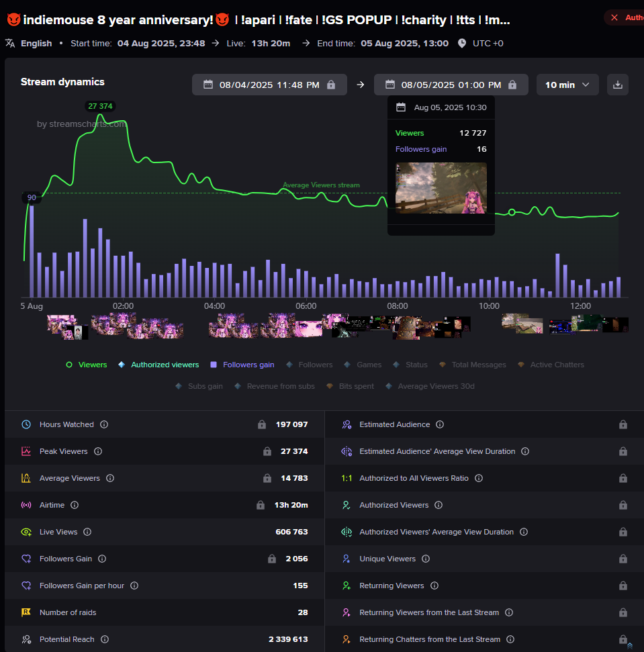Click the 14 783 Average Viewers value
This screenshot has width=644, height=652.
click(x=294, y=478)
